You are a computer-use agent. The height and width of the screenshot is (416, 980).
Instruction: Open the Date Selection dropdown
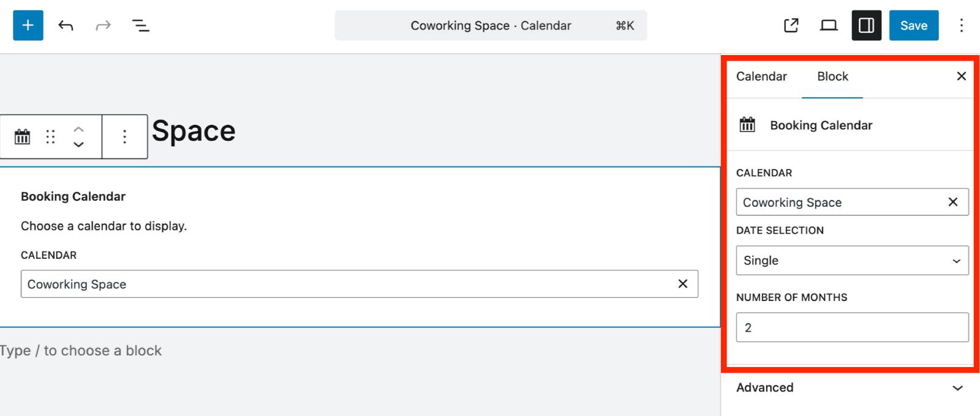tap(852, 261)
